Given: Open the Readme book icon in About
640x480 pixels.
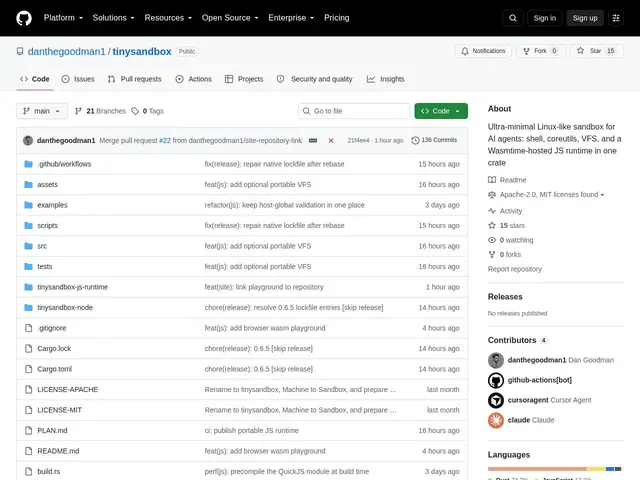Looking at the screenshot, I should click(x=492, y=180).
